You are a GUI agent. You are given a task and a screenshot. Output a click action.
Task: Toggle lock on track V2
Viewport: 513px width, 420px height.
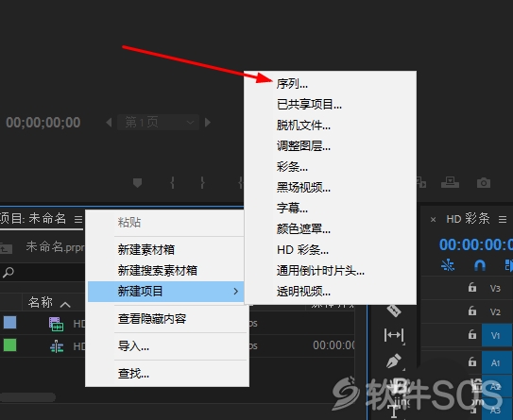tap(472, 311)
